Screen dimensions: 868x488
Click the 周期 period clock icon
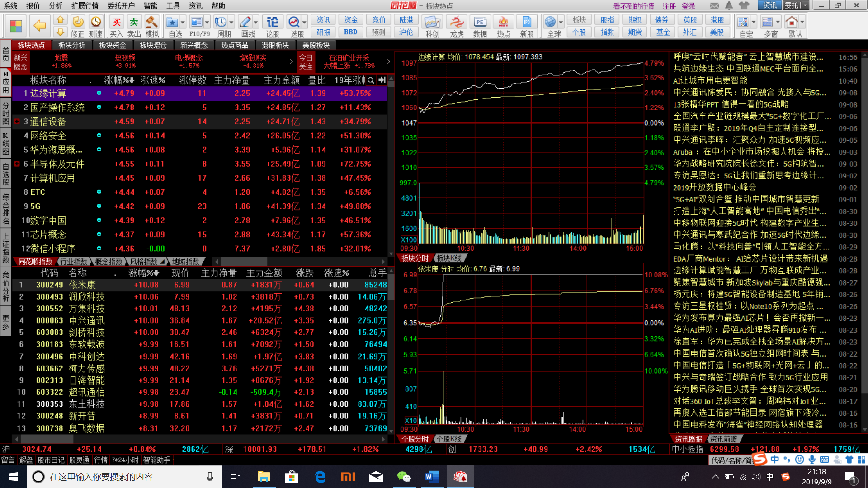point(221,22)
